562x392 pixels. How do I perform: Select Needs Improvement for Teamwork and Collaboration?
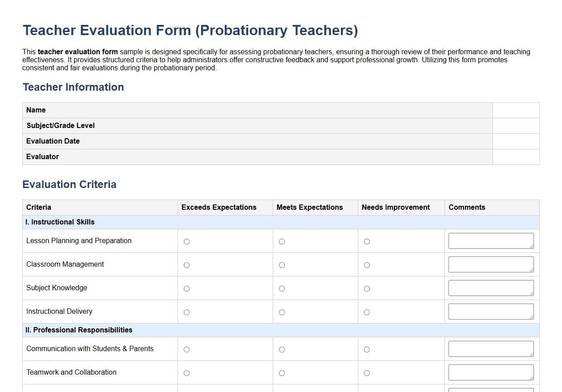366,373
